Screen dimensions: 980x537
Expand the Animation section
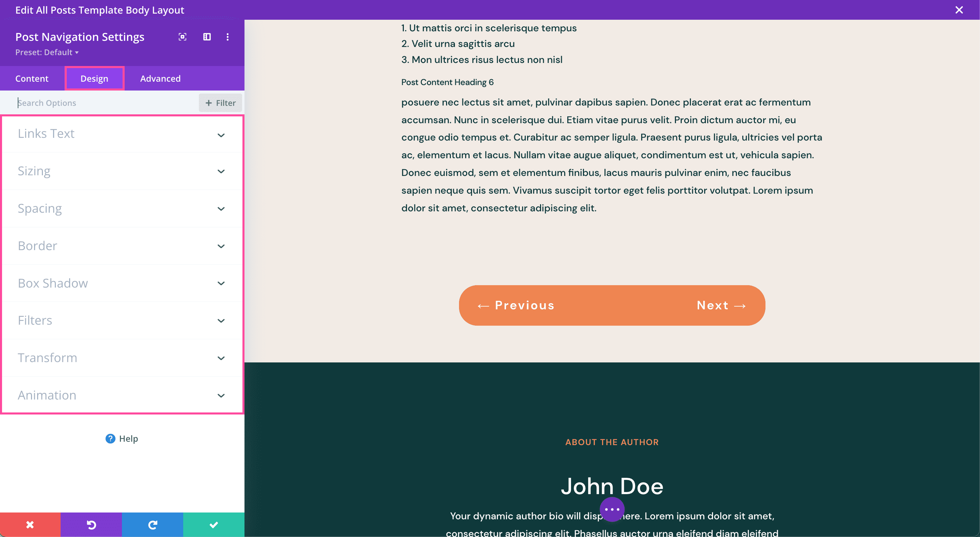click(122, 395)
